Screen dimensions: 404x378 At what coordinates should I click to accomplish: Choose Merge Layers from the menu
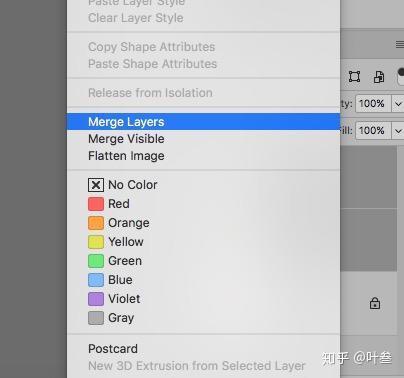tap(203, 122)
